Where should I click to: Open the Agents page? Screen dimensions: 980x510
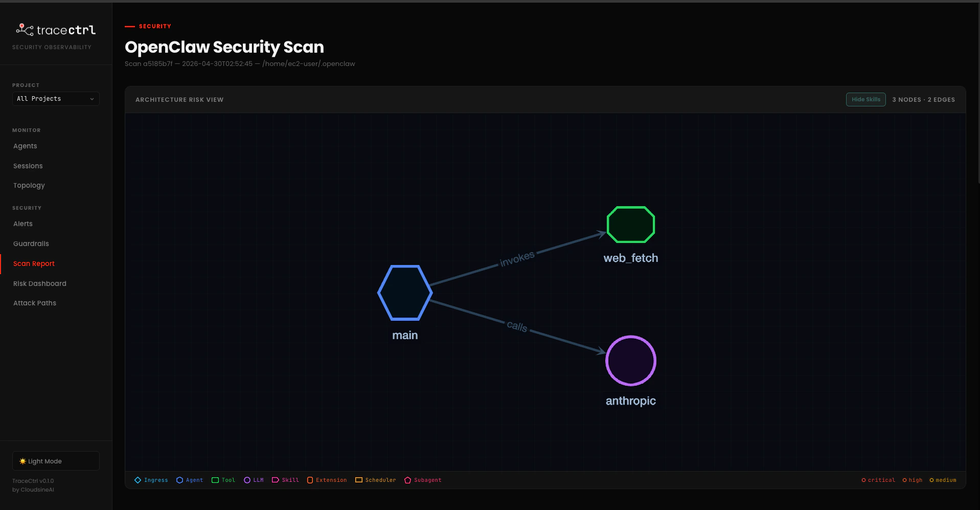[25, 146]
